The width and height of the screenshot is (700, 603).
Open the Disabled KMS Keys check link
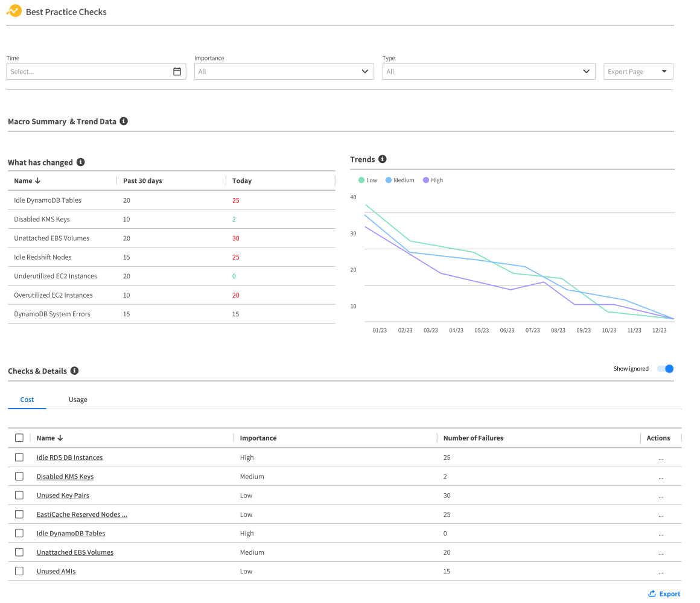point(65,476)
